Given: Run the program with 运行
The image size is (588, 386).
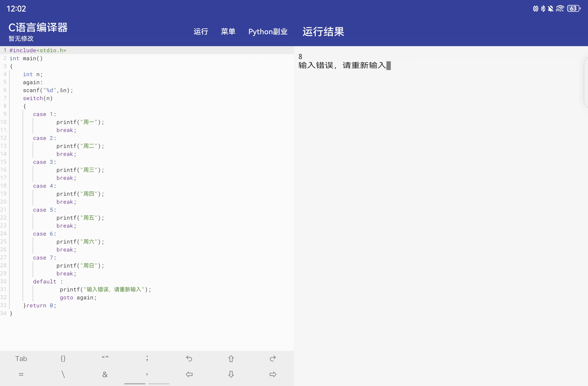Looking at the screenshot, I should [201, 32].
